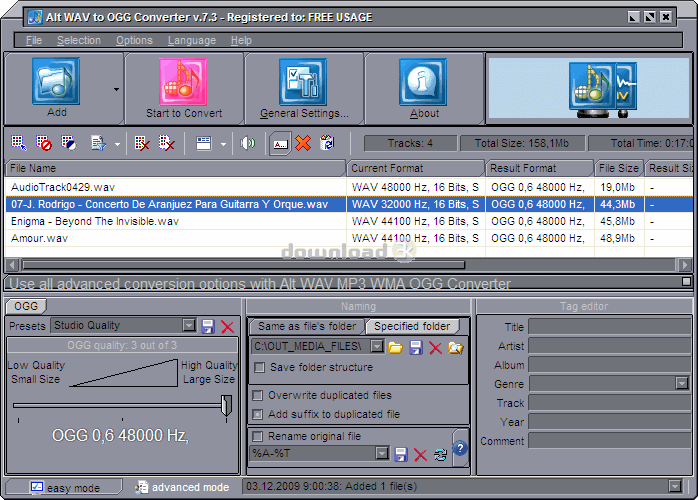Sort by File Name column header
Screen dimensions: 698x500
[175, 168]
